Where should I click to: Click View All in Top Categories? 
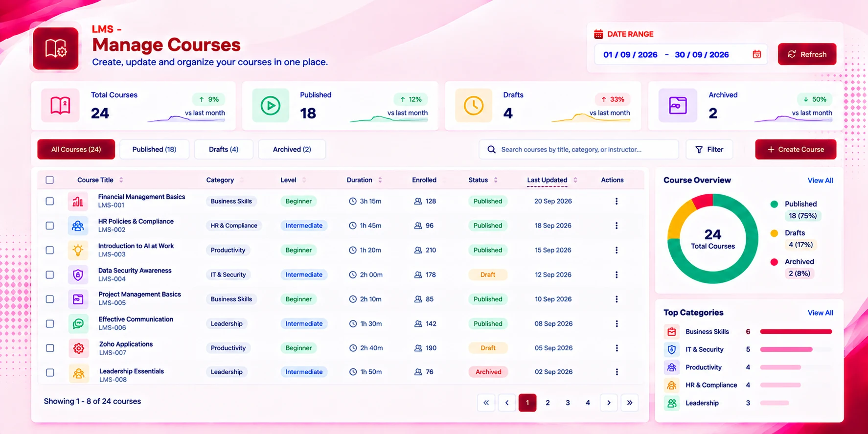coord(820,313)
